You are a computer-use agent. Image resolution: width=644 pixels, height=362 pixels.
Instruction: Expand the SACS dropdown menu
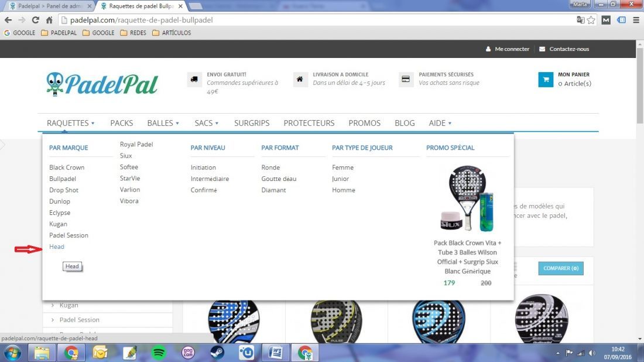207,123
